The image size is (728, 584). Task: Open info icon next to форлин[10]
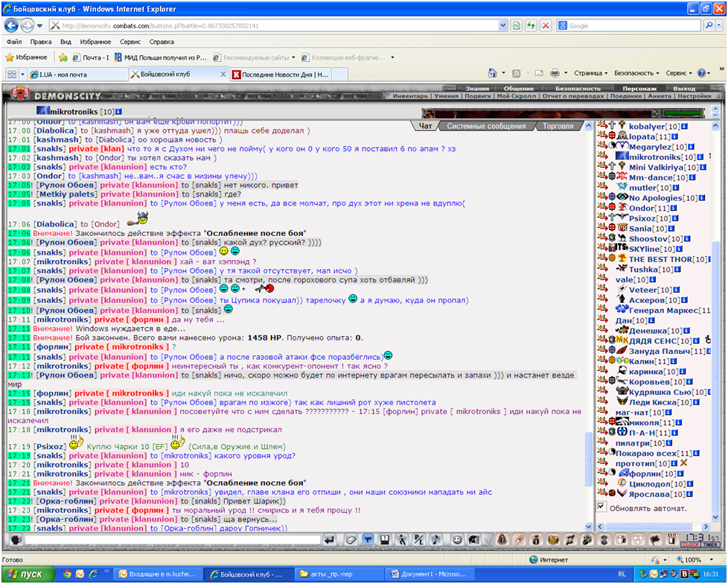coord(680,474)
